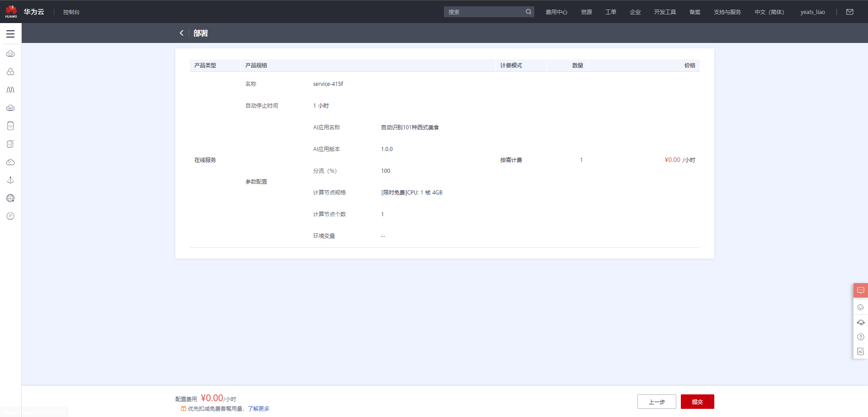
Task: Open the red chat bubble widget
Action: 861,290
